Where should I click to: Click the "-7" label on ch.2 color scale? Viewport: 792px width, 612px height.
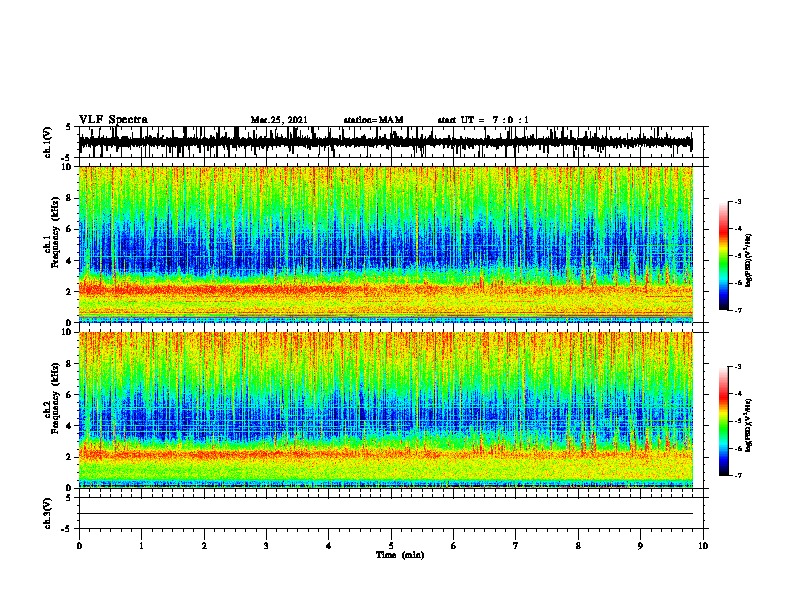pos(738,475)
